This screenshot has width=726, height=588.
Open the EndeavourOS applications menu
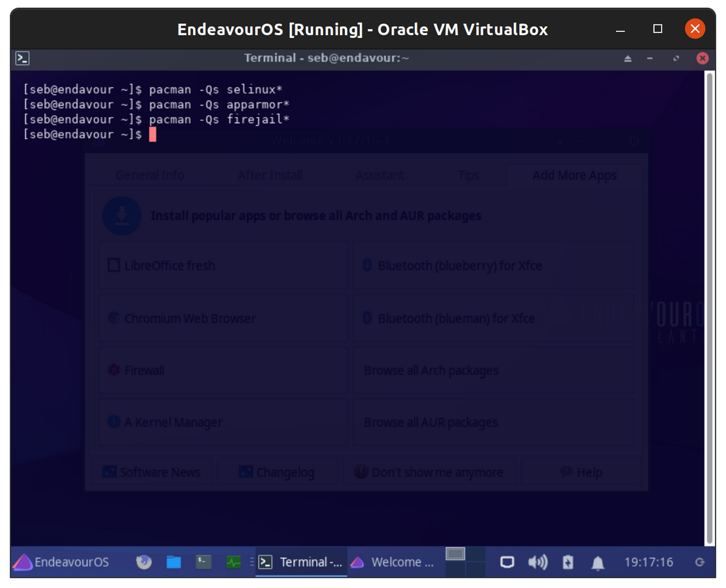61,562
